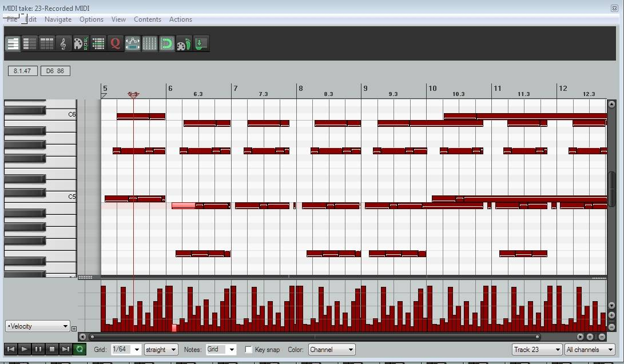Image resolution: width=624 pixels, height=364 pixels.
Task: Click the 6.3 beat ruler label
Action: pyautogui.click(x=198, y=94)
